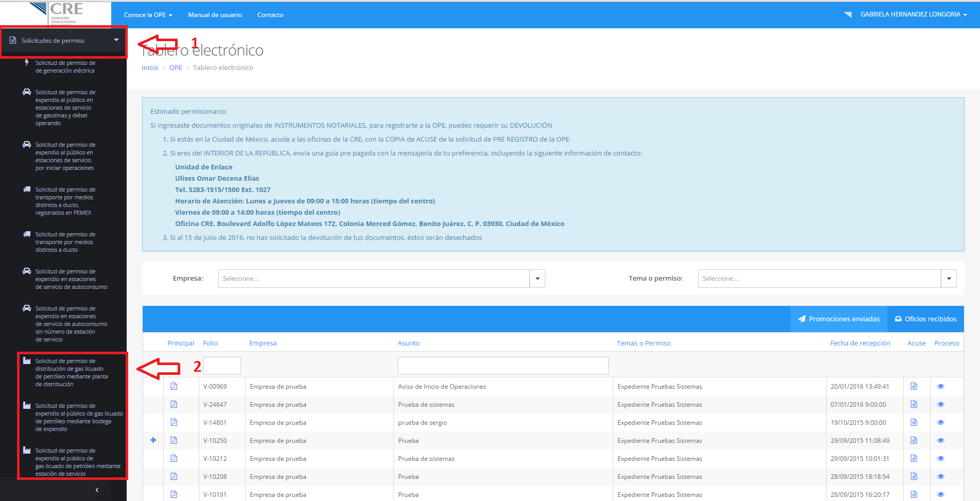Open the Conoce la OPE dropdown menu
Viewport: 980px width, 501px height.
(148, 15)
